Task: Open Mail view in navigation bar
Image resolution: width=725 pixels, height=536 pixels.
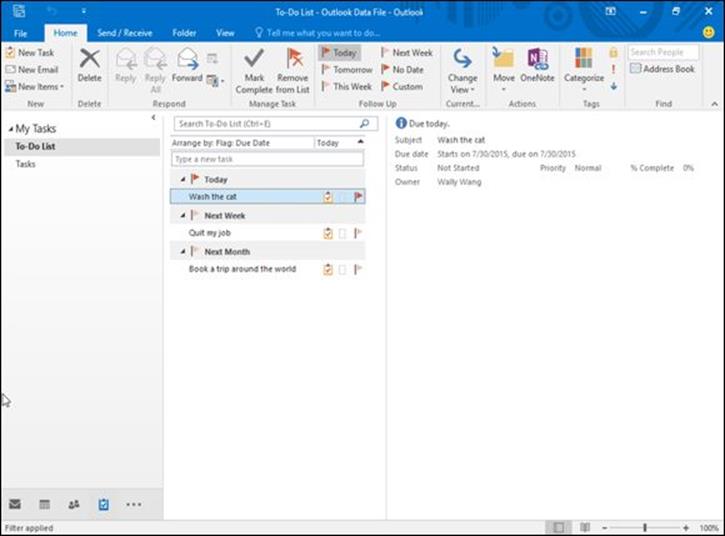Action: pos(15,504)
